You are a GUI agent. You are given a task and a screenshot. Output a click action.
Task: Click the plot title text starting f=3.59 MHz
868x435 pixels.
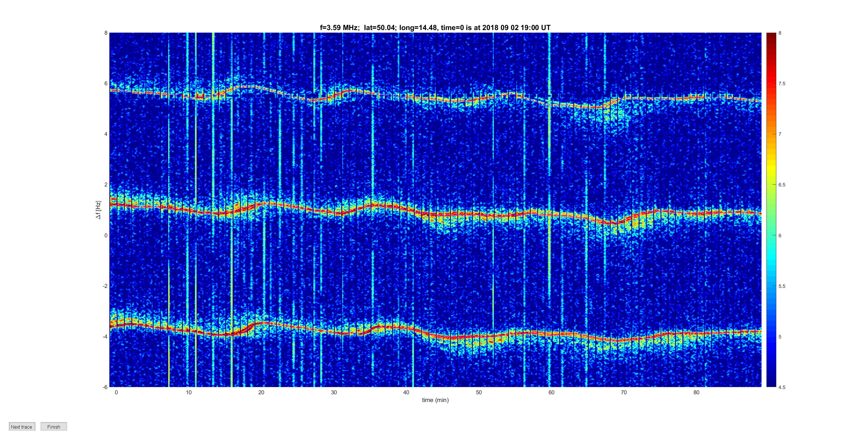click(x=435, y=28)
